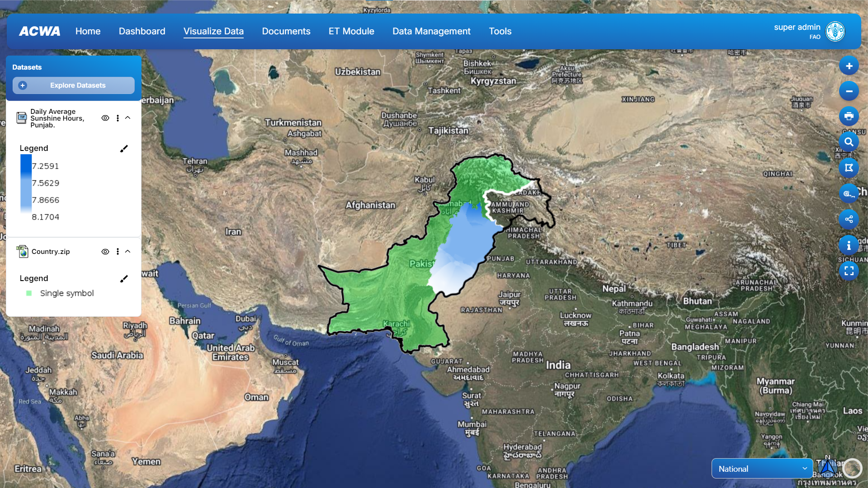Open Country.zip layer options menu

(118, 252)
